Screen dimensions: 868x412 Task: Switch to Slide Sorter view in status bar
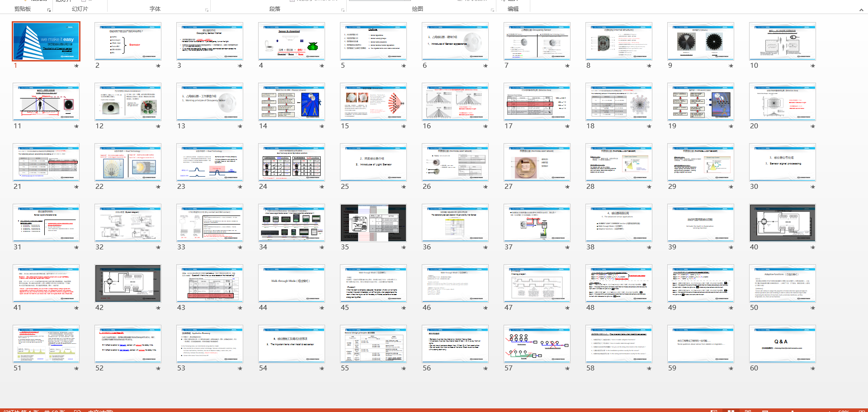(x=731, y=411)
